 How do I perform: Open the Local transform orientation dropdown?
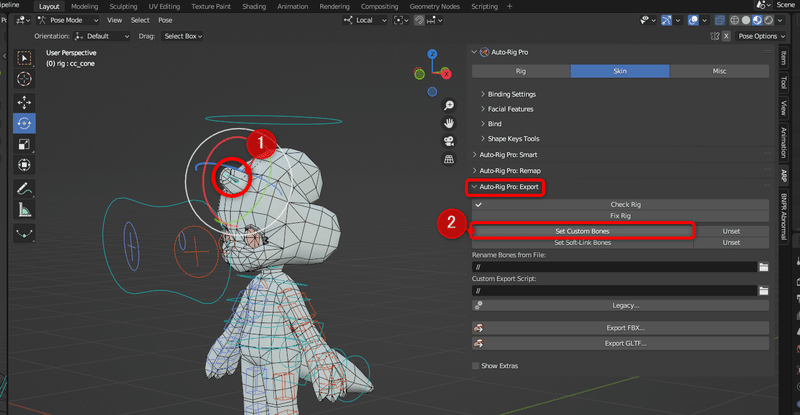(x=365, y=20)
